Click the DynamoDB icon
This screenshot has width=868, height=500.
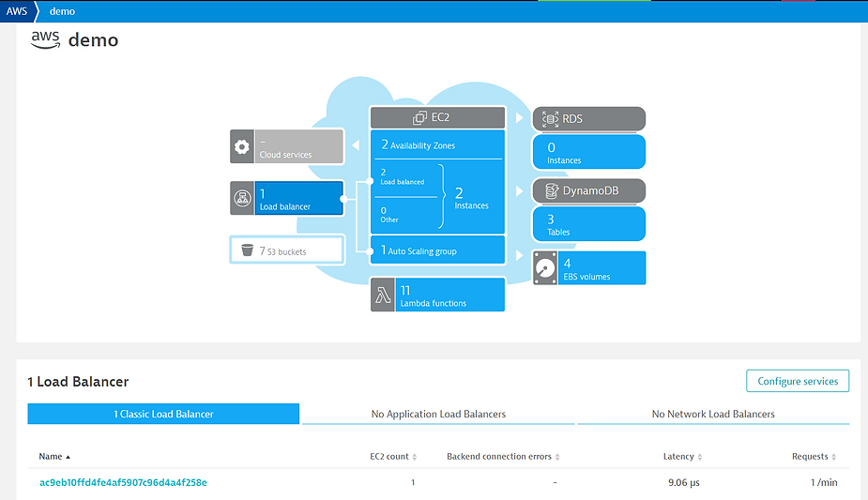click(552, 190)
